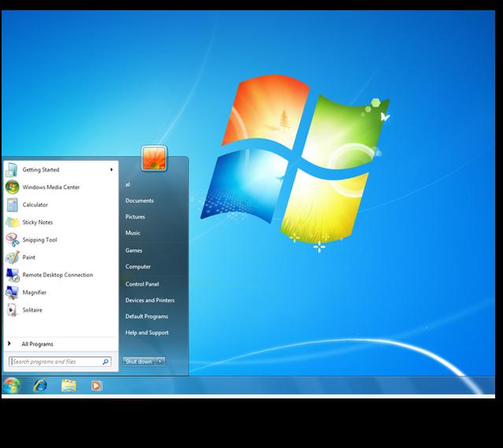Open Remote Desktop Connection
This screenshot has width=503, height=448.
[57, 275]
